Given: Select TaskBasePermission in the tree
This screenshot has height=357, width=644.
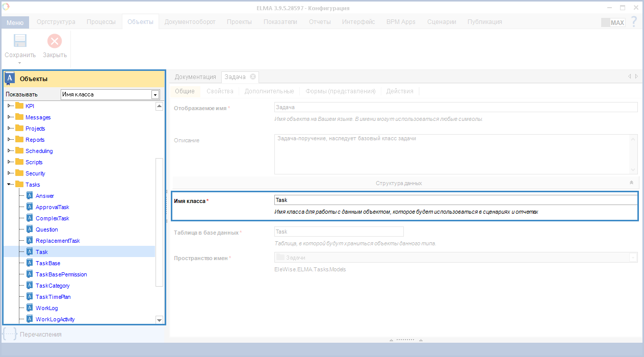Looking at the screenshot, I should point(61,274).
